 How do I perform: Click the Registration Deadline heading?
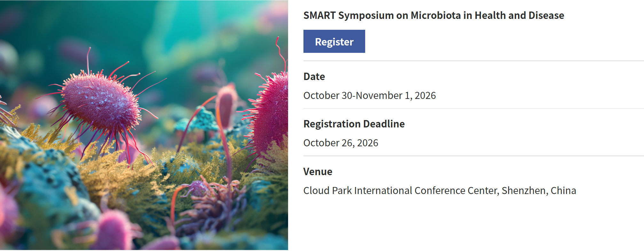[x=354, y=124]
